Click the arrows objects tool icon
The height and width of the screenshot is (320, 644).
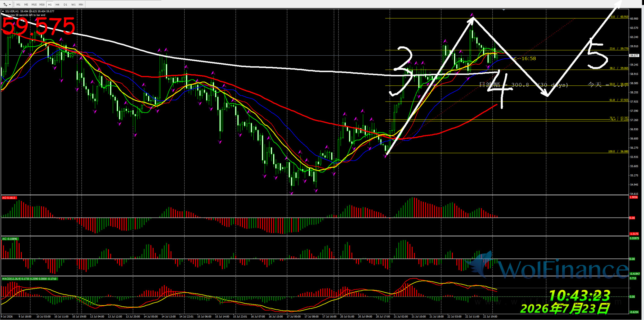click(5, 4)
